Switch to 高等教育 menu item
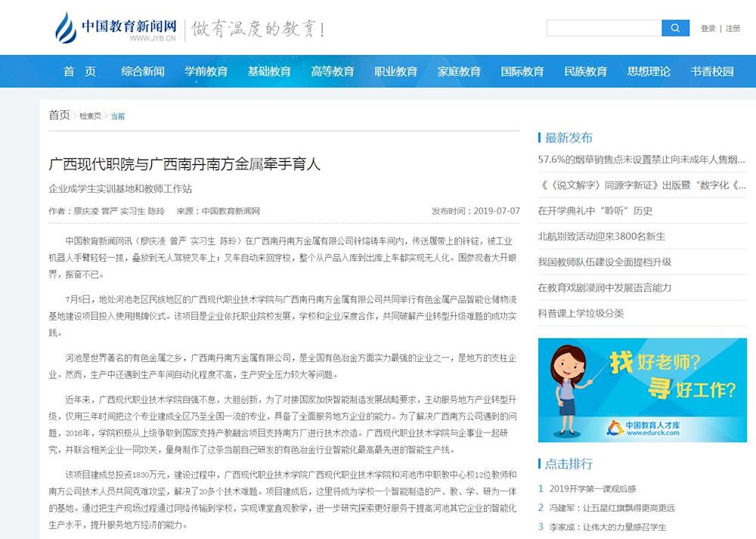756x539 pixels. click(333, 71)
